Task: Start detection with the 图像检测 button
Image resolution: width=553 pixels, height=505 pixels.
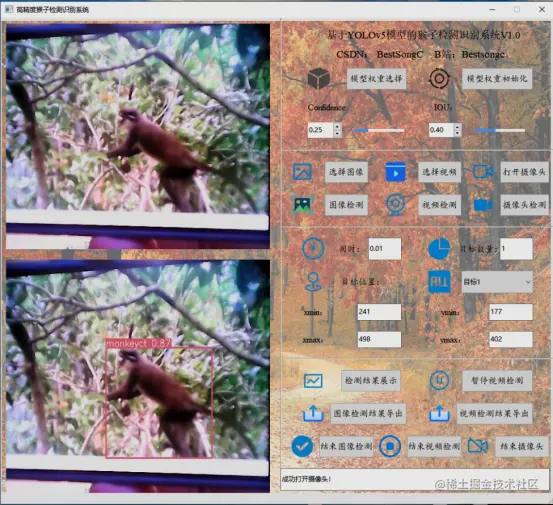Action: pos(346,205)
